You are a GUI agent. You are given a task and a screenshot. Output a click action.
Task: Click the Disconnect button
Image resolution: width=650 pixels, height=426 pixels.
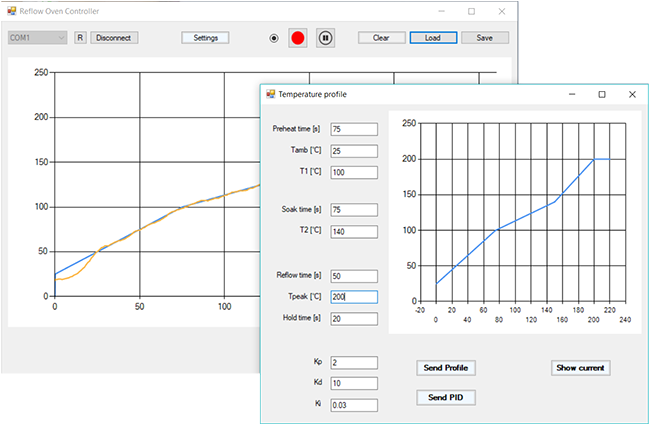[x=114, y=38]
